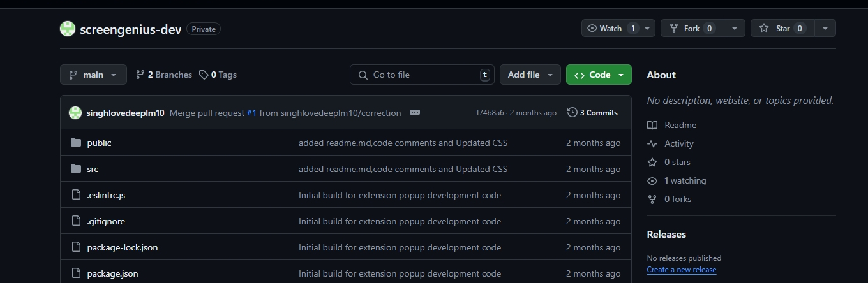The image size is (868, 283).
Task: Click the "No releases published" text
Action: (684, 258)
